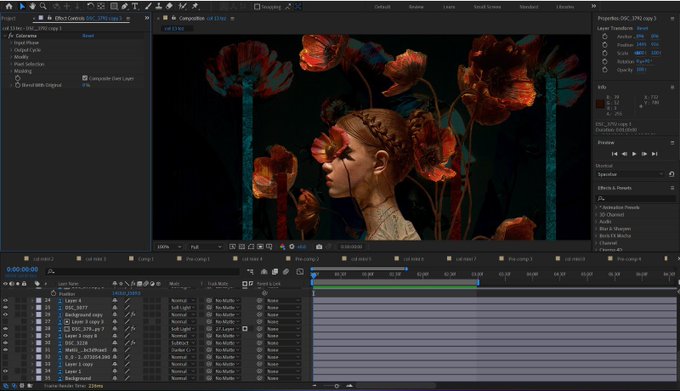Click the Composition Mini-Flowchart icon in timeline
The width and height of the screenshot is (680, 391).
click(250, 272)
